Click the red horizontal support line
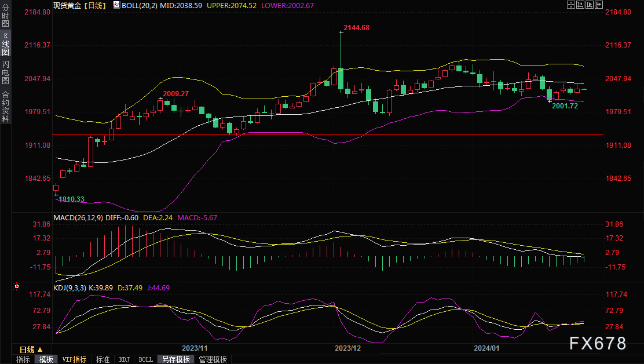Screen dimensions: 644x364 (x=328, y=134)
